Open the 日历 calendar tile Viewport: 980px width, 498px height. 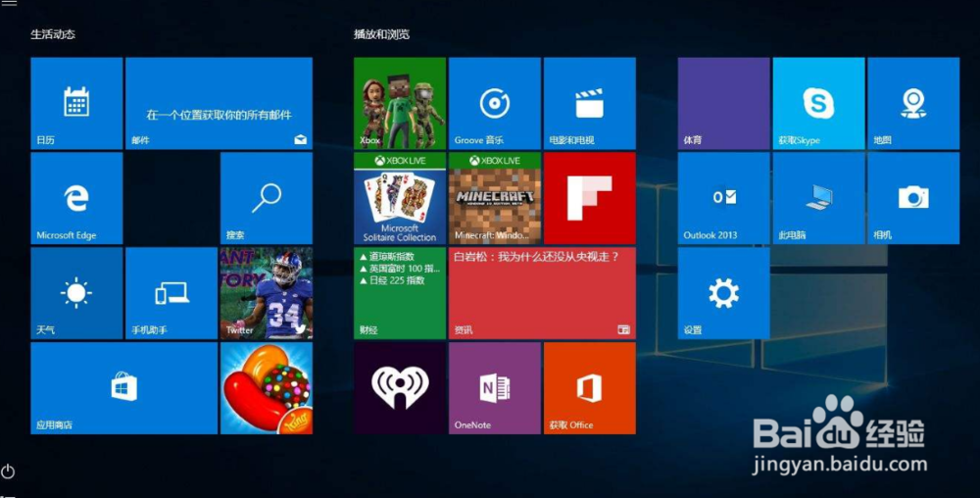76,103
